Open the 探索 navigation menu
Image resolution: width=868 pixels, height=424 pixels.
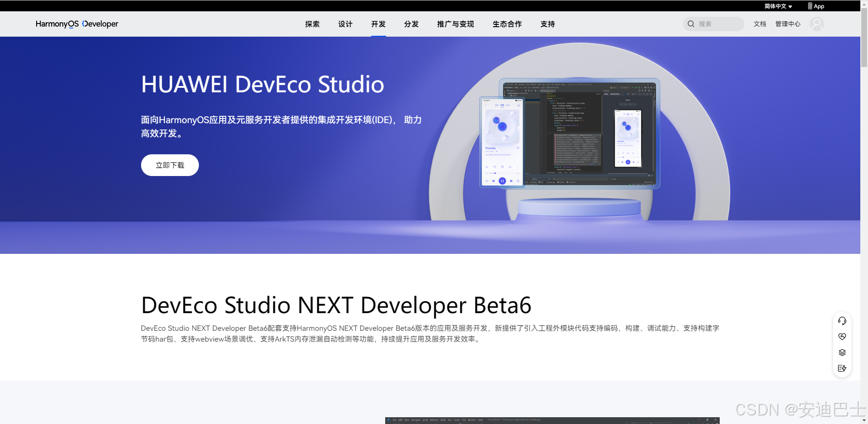pyautogui.click(x=312, y=24)
